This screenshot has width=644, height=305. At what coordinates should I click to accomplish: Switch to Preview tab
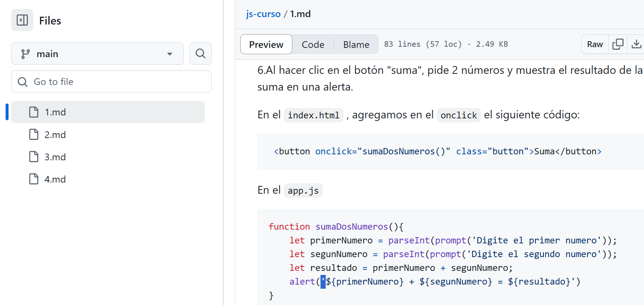coord(266,45)
